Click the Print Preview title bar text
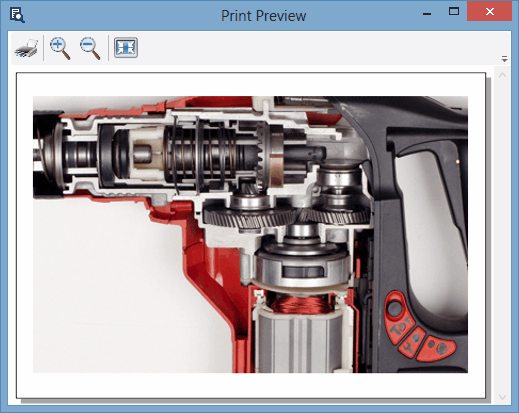This screenshot has height=413, width=519. [263, 16]
